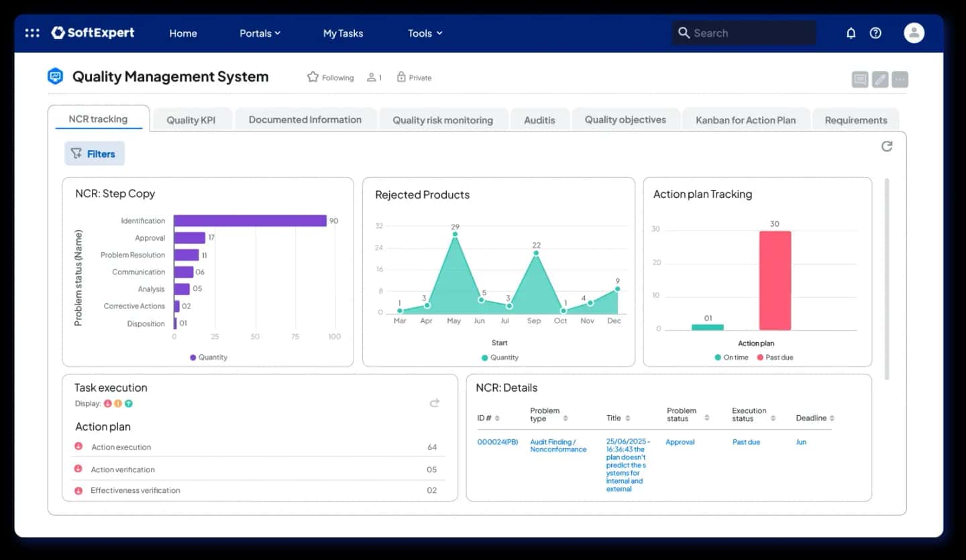Click the share arrow in Task execution
The height and width of the screenshot is (560, 966).
tap(434, 403)
